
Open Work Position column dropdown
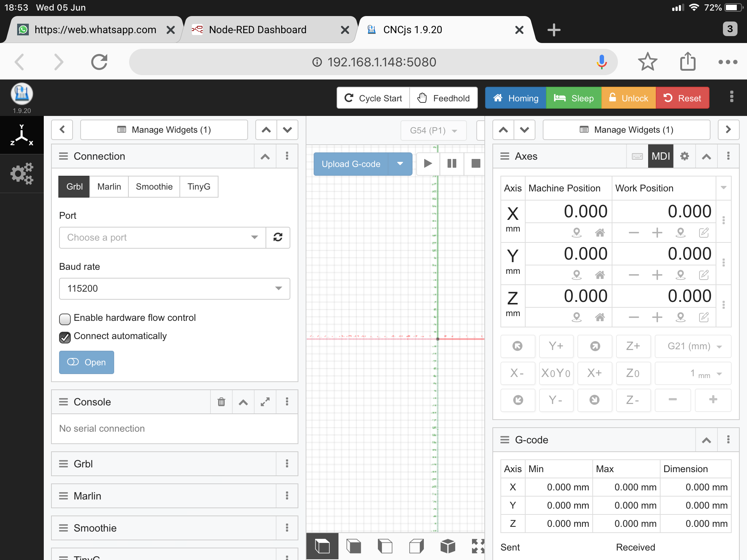pyautogui.click(x=723, y=188)
